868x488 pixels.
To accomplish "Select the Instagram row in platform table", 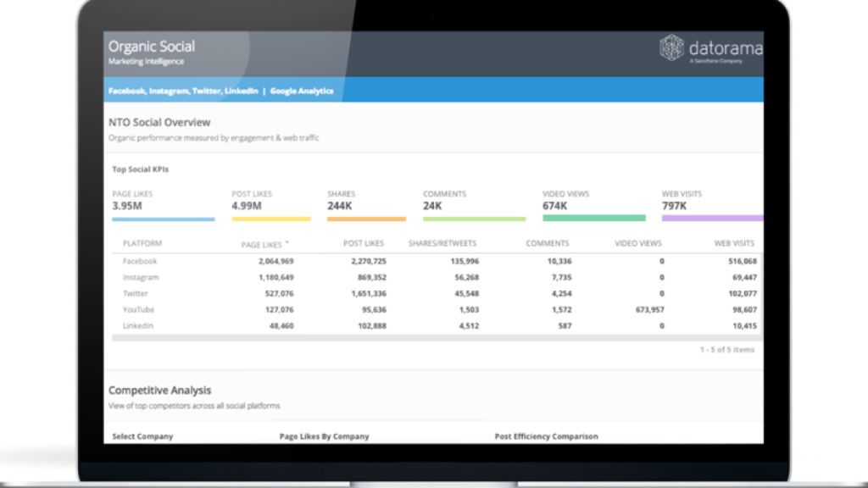I will point(141,278).
